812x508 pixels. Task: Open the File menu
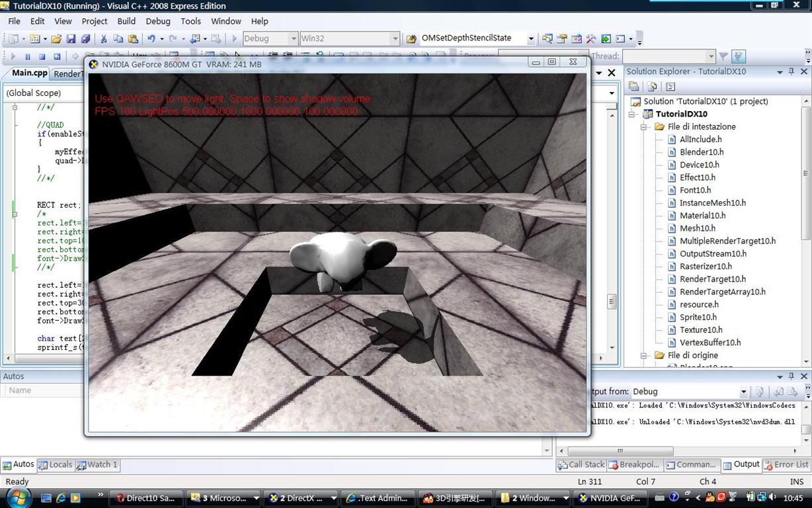click(x=14, y=21)
